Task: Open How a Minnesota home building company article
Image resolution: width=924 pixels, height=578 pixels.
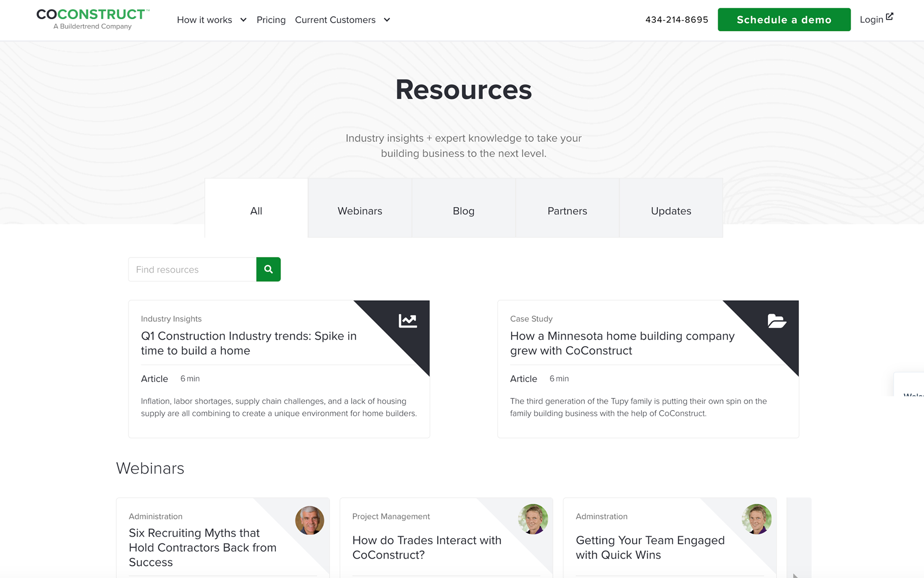Action: coord(622,343)
